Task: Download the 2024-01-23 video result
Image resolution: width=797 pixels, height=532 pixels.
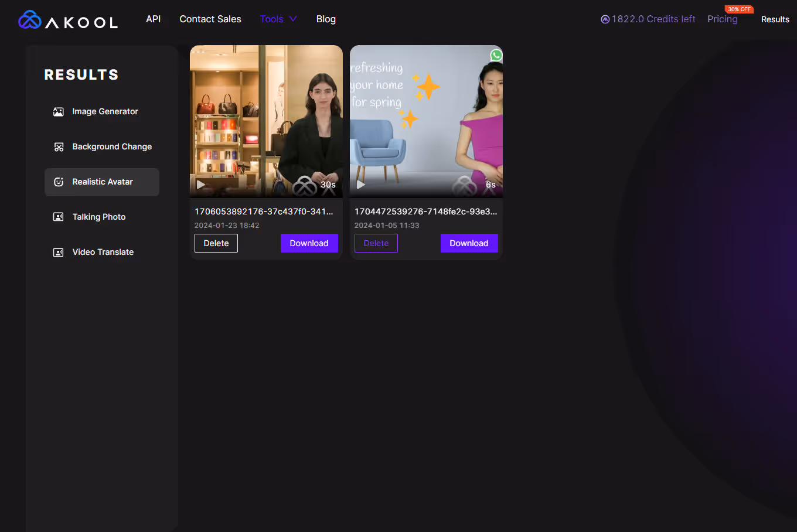Action: [309, 243]
